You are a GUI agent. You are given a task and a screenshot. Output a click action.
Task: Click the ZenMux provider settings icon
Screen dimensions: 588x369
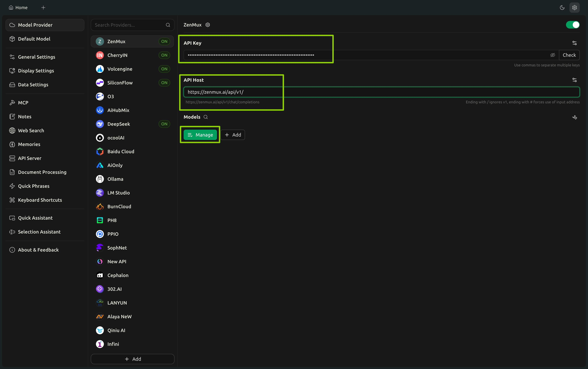click(208, 25)
